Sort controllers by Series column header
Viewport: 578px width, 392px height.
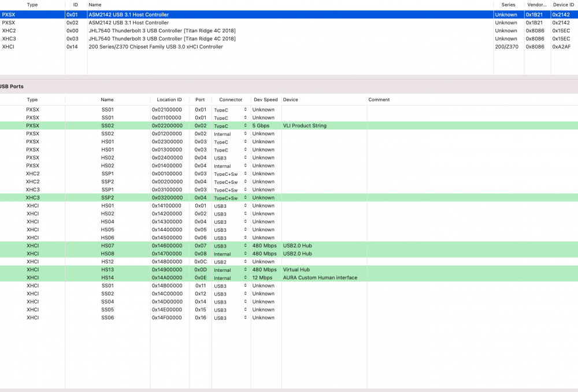click(x=508, y=5)
